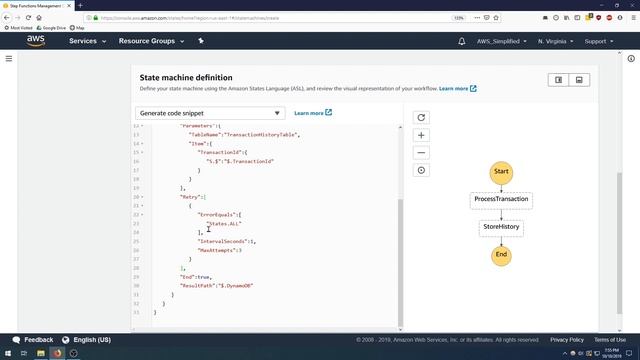Click the "States.ALL" text in editor
Viewport: 640px width, 360px height.
224,224
